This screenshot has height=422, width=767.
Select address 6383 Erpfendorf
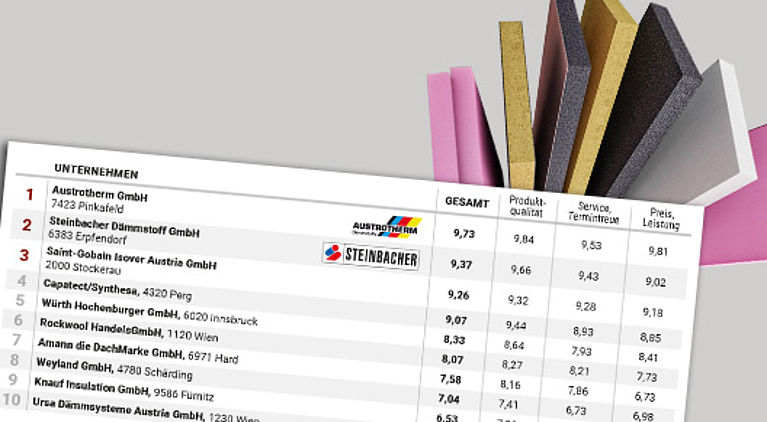[x=87, y=237]
